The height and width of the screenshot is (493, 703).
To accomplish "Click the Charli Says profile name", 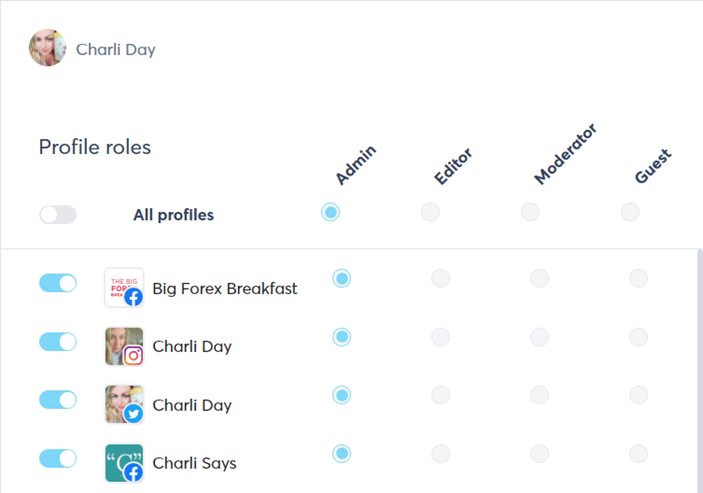I will pyautogui.click(x=194, y=464).
